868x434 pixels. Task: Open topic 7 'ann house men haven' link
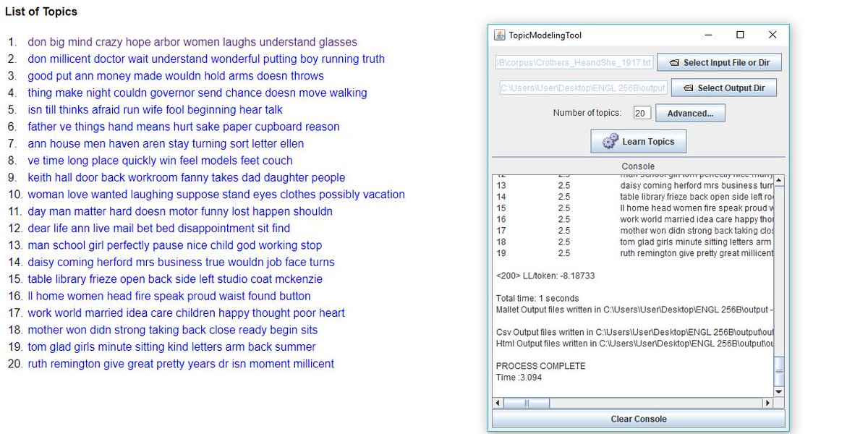click(x=166, y=143)
